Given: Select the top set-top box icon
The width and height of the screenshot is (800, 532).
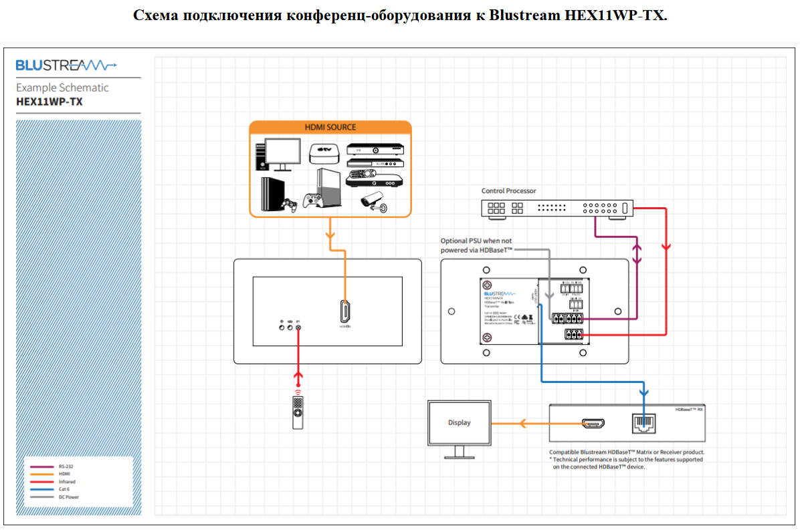Looking at the screenshot, I should pos(375,149).
